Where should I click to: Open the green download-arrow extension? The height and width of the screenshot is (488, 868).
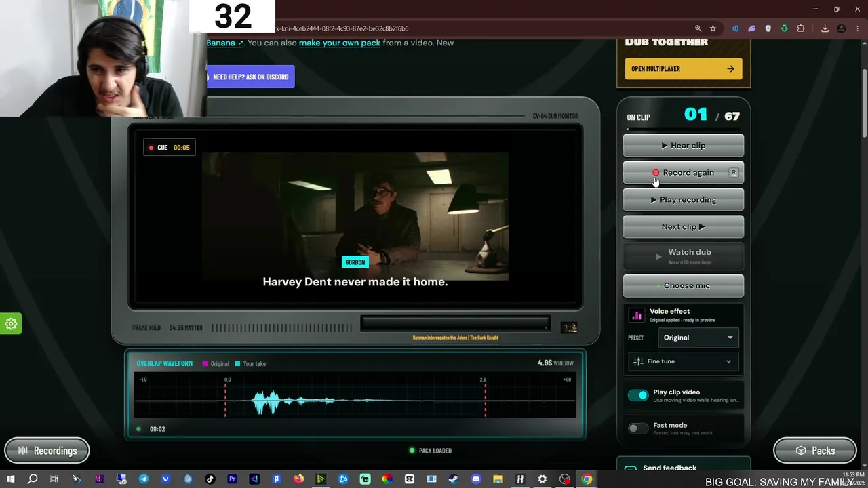[784, 28]
